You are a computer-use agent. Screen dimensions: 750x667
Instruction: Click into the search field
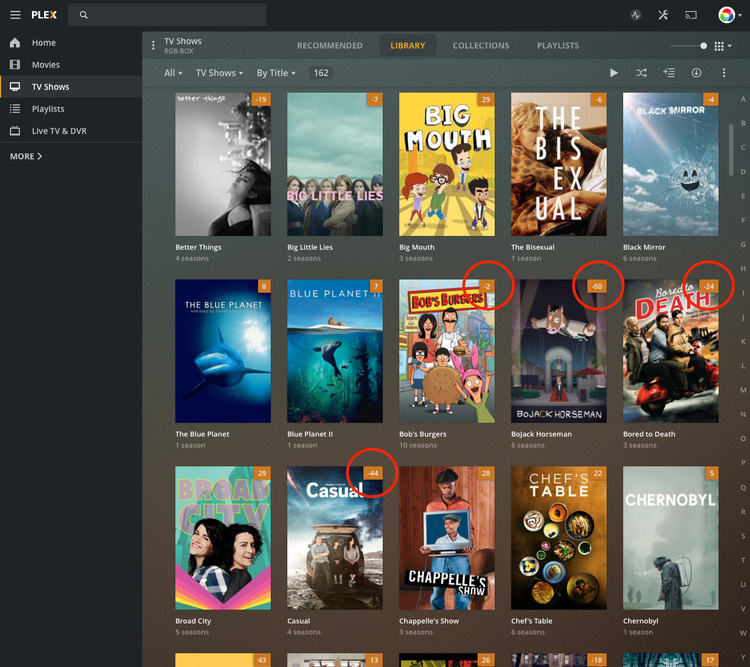[x=167, y=15]
